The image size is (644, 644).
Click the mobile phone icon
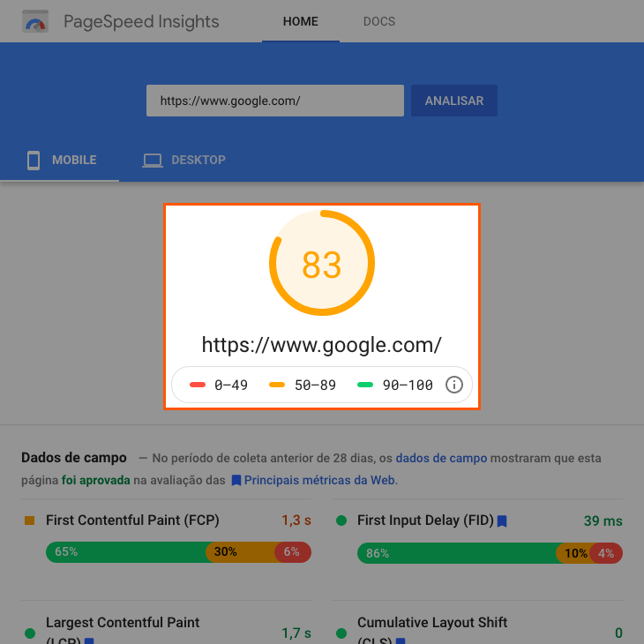tap(34, 161)
